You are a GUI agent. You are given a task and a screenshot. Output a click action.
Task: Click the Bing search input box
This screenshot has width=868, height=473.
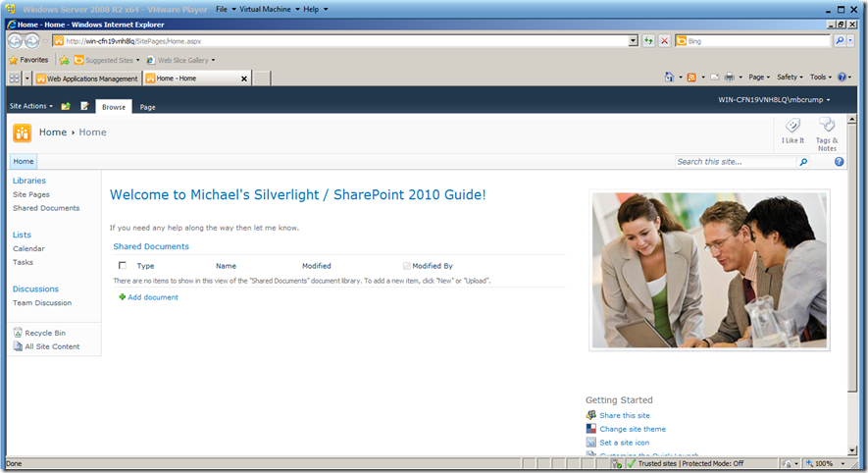(752, 41)
